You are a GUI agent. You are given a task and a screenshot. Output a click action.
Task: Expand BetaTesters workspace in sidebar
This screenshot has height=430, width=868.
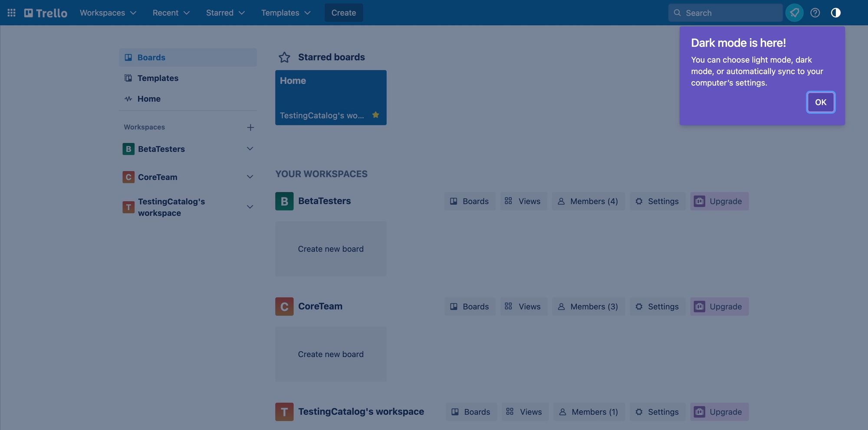tap(250, 149)
